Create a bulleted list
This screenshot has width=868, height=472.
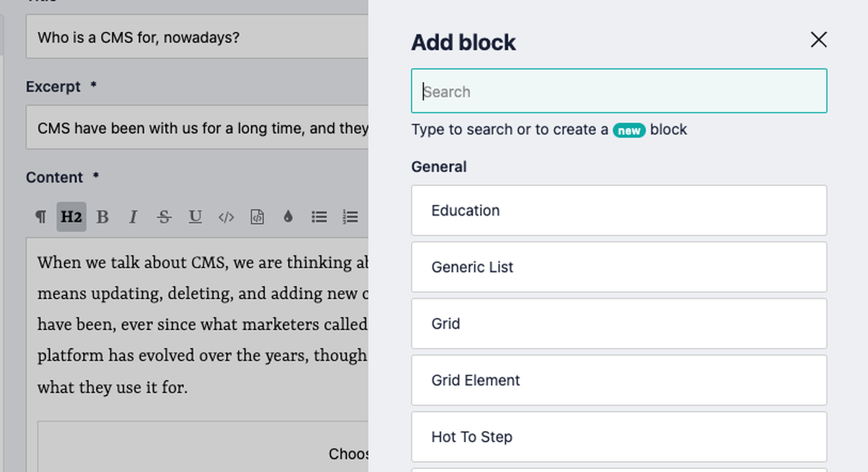pyautogui.click(x=319, y=216)
